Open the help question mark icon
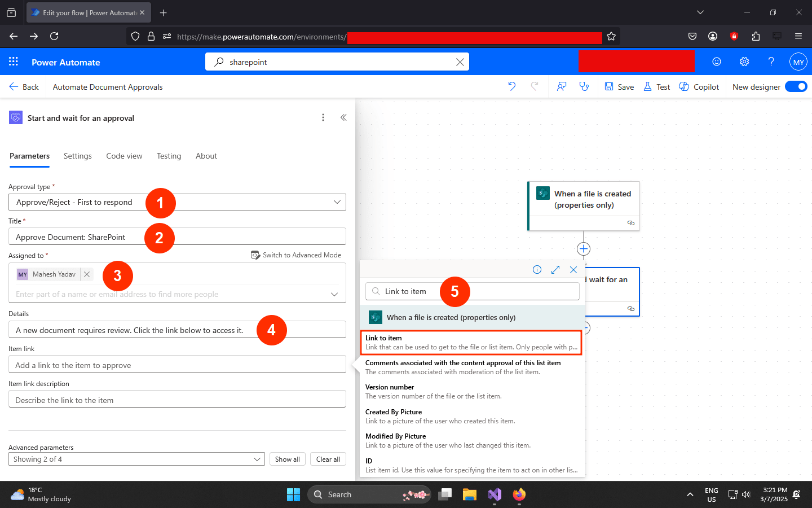The height and width of the screenshot is (508, 812). pyautogui.click(x=771, y=62)
